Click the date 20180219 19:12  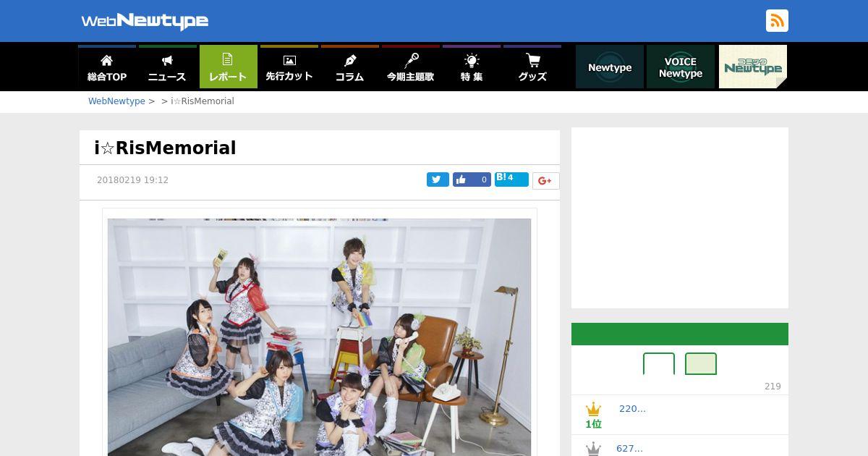coord(132,180)
